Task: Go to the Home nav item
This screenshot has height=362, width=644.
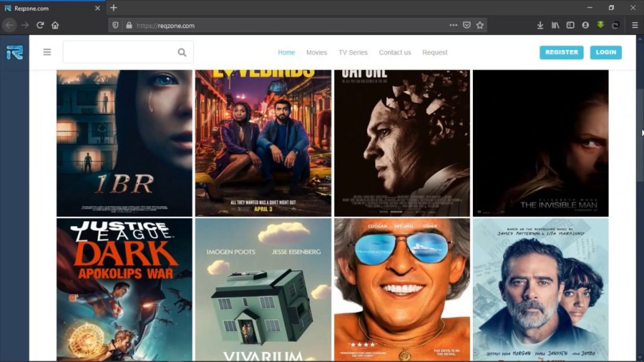Action: point(286,53)
